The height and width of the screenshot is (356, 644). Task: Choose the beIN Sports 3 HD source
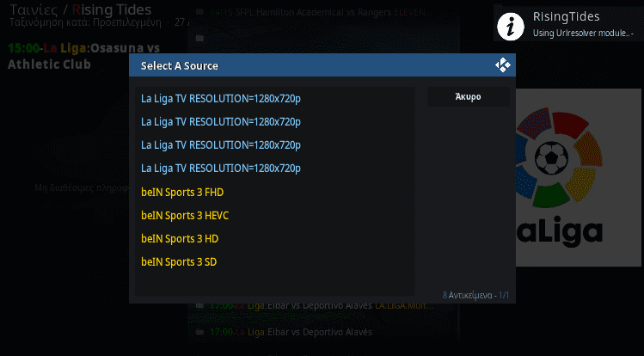[x=274, y=238]
